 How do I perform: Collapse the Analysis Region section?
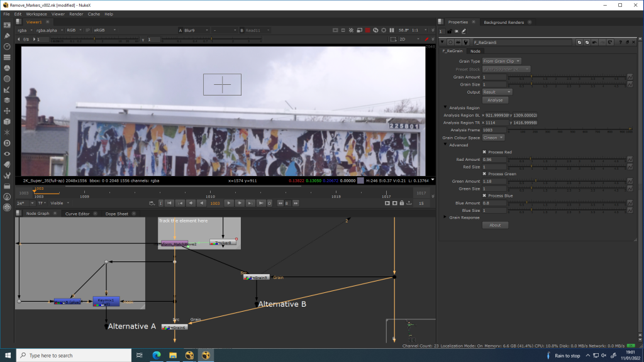click(445, 107)
